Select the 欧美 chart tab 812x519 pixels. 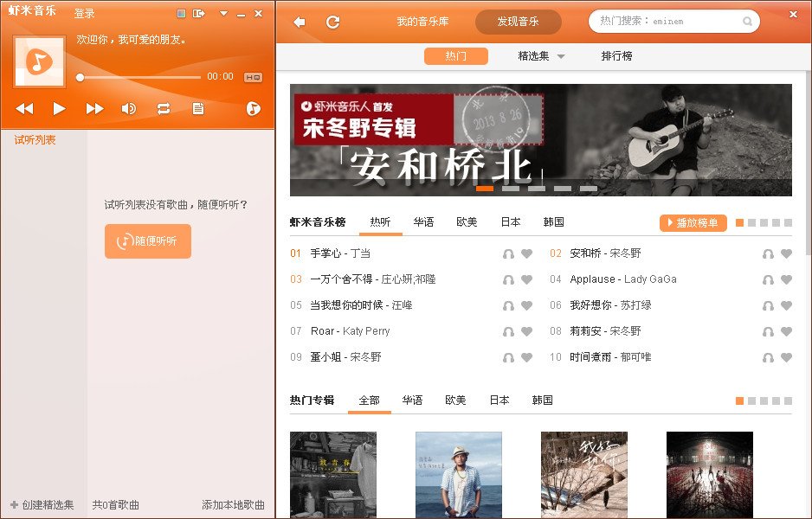click(x=467, y=222)
